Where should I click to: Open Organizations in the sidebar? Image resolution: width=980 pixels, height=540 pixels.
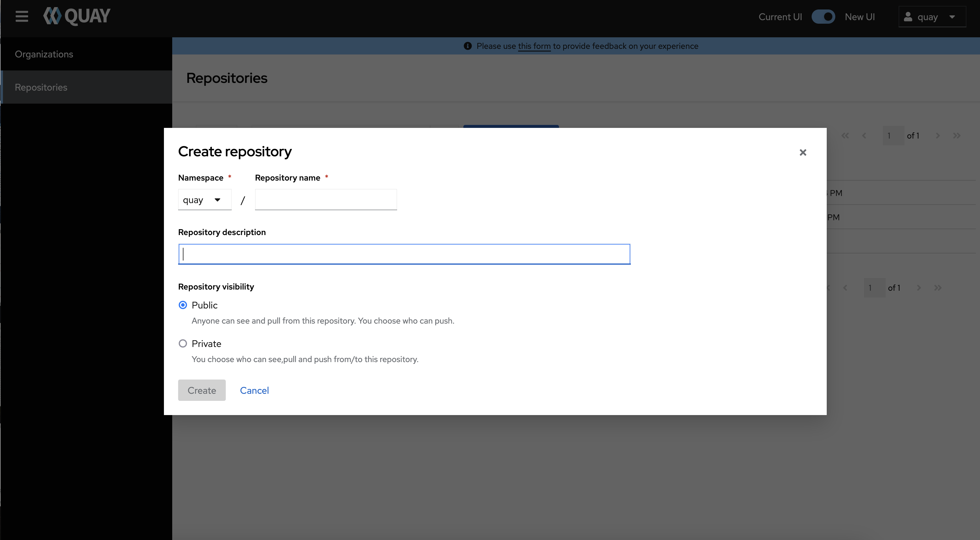(44, 54)
